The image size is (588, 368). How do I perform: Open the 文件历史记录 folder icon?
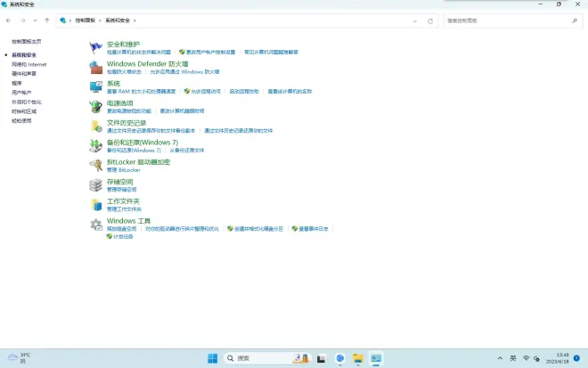95,127
